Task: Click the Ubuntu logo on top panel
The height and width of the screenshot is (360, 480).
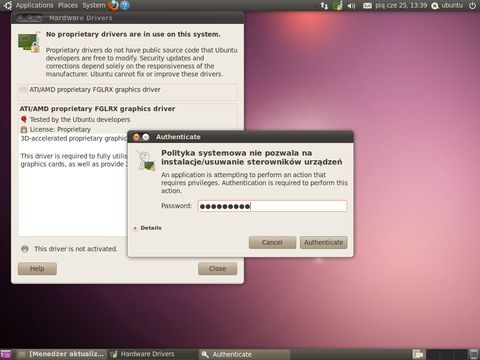Action: click(7, 5)
